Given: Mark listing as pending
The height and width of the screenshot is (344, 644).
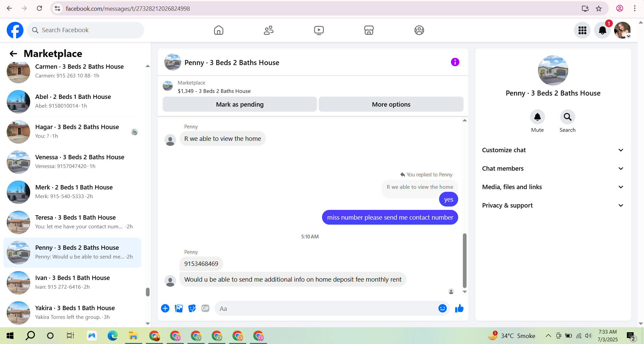Looking at the screenshot, I should point(240,104).
